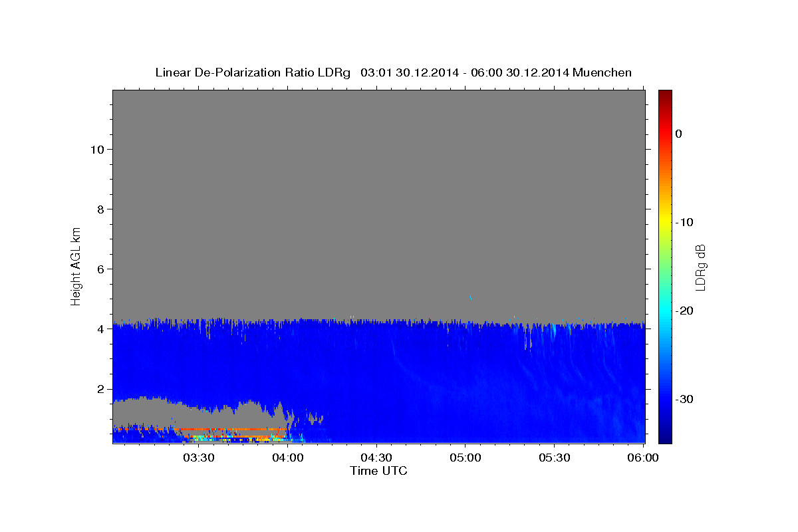Click the height tick label 4
This screenshot has height=532, width=798.
point(99,329)
